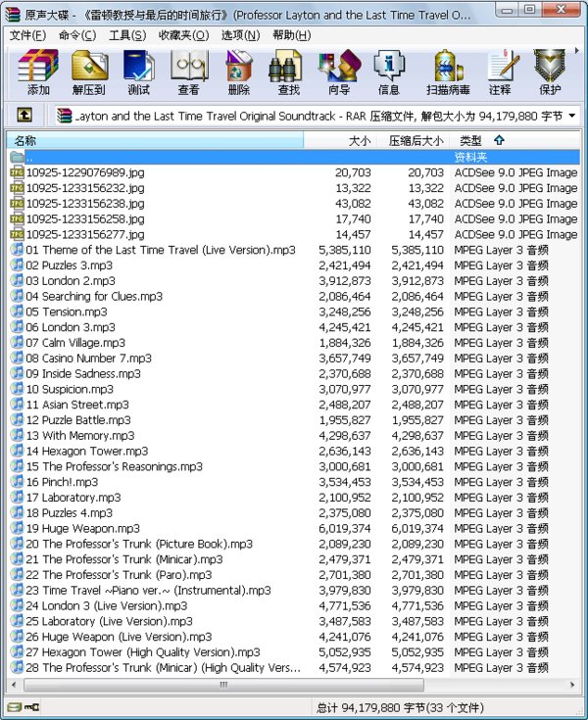Select file 10925-1229076989.jpg

[x=294, y=172]
